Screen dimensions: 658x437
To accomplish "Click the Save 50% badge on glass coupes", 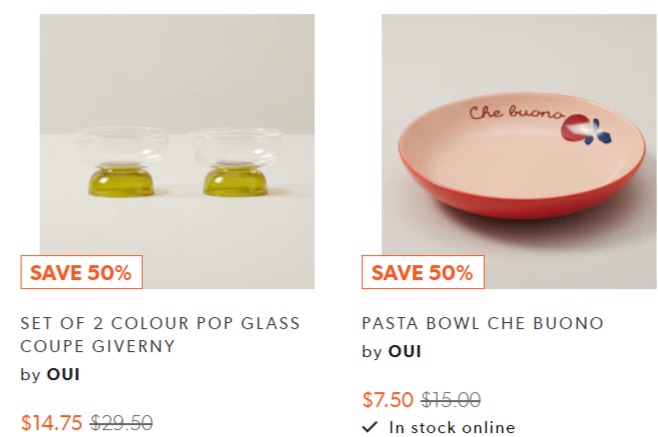I will [x=81, y=272].
